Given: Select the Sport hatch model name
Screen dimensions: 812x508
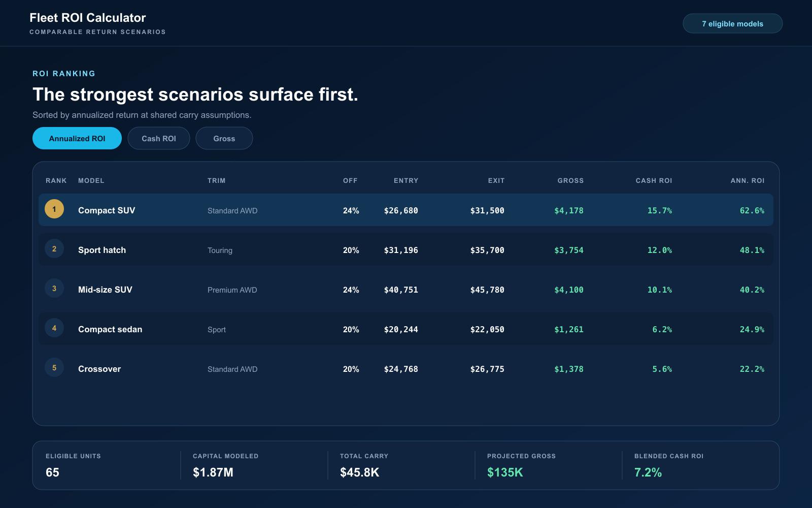Looking at the screenshot, I should (x=102, y=250).
